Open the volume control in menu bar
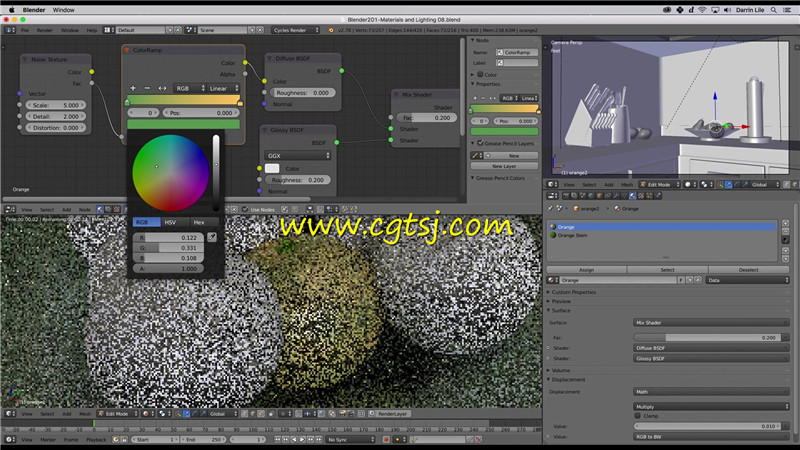The image size is (800, 450). pos(727,10)
